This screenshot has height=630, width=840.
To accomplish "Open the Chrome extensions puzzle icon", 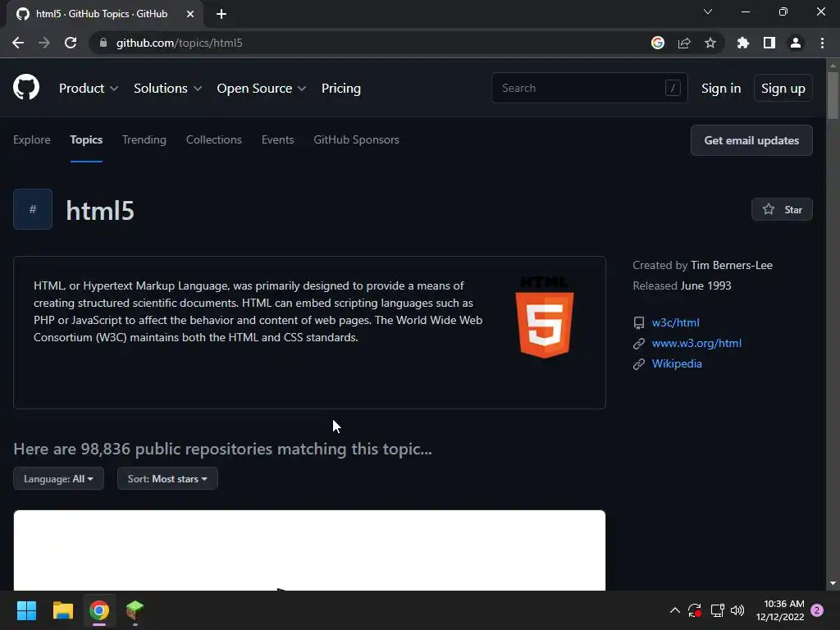I will [743, 43].
